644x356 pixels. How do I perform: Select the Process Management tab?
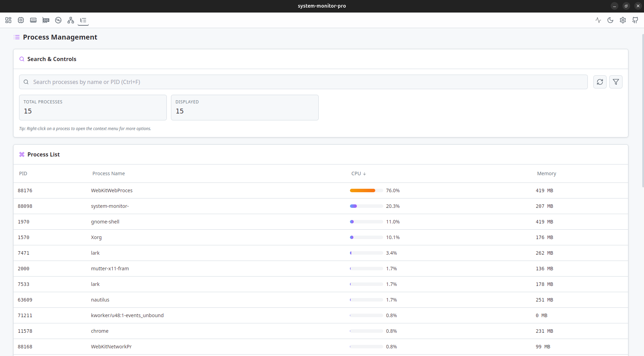click(83, 20)
